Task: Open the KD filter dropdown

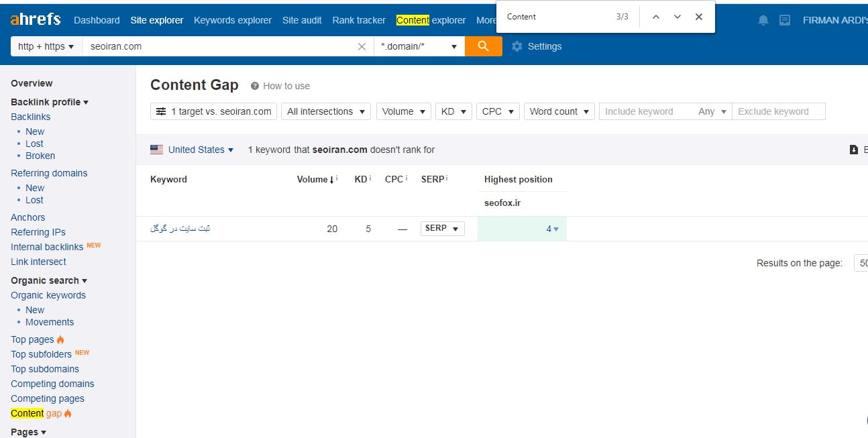Action: 453,111
